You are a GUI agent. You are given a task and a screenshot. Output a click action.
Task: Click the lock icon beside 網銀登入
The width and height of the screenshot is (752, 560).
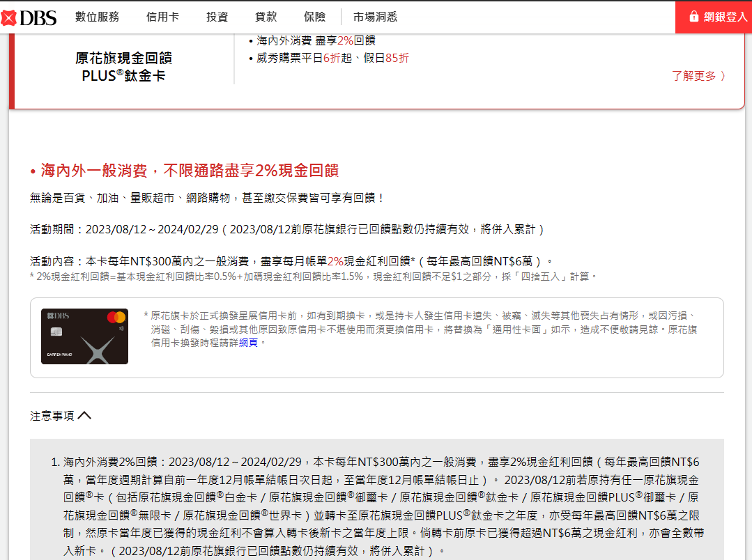click(693, 17)
